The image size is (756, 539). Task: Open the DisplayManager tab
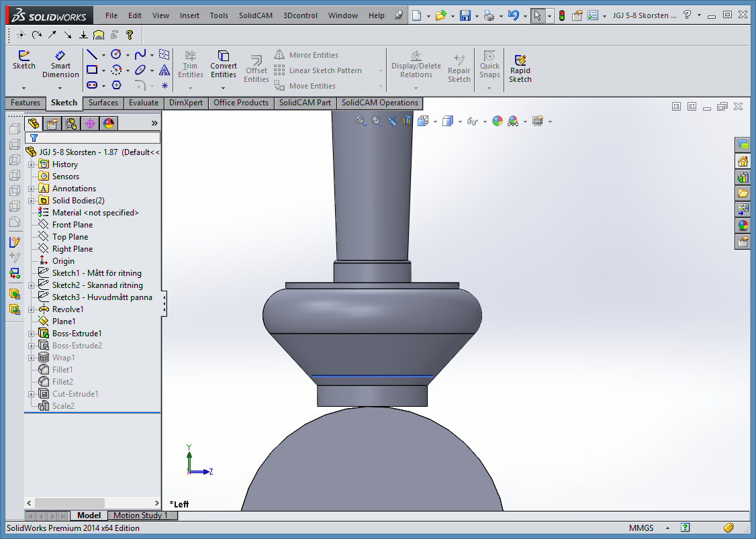click(109, 124)
